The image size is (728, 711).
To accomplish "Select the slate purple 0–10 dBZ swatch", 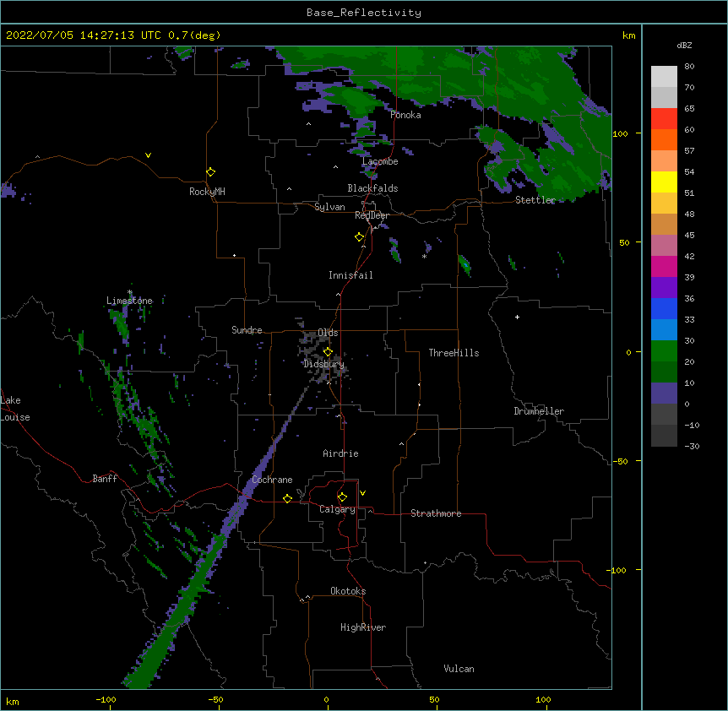I will click(664, 393).
